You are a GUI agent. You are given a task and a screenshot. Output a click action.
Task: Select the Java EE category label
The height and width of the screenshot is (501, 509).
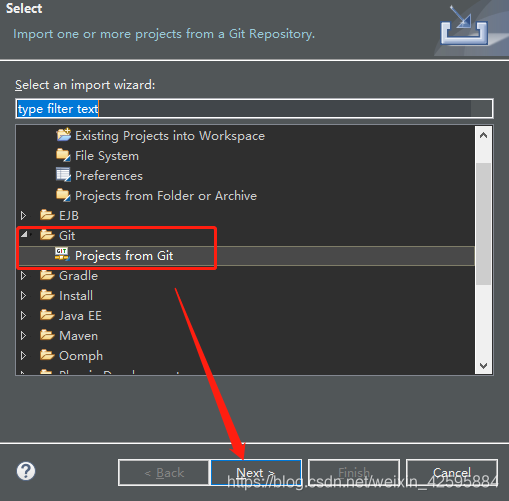[80, 316]
